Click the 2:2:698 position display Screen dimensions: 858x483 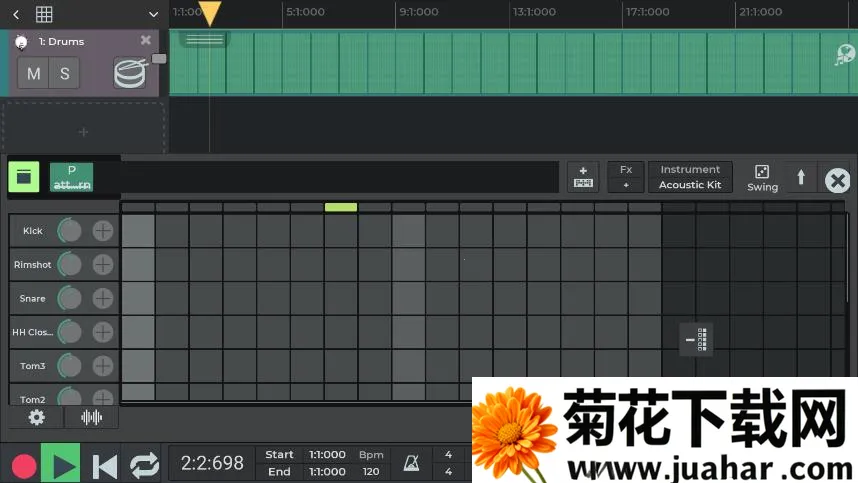tap(212, 463)
